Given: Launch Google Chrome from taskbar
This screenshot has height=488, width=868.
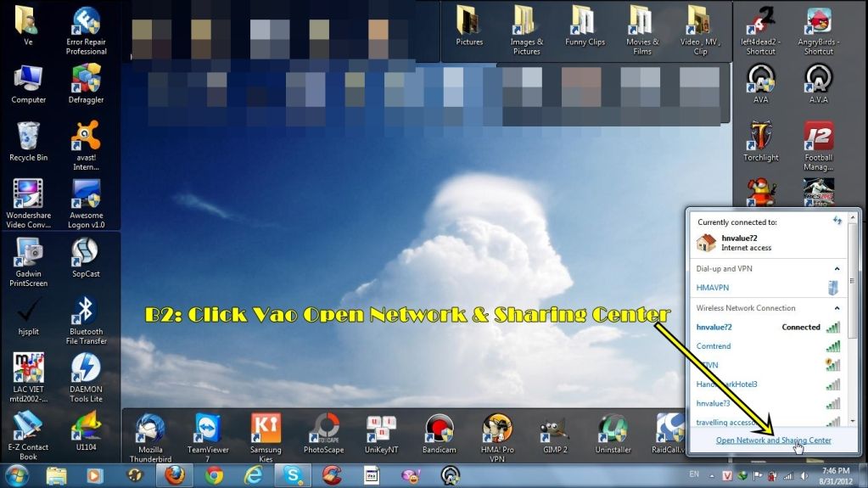Looking at the screenshot, I should [214, 474].
